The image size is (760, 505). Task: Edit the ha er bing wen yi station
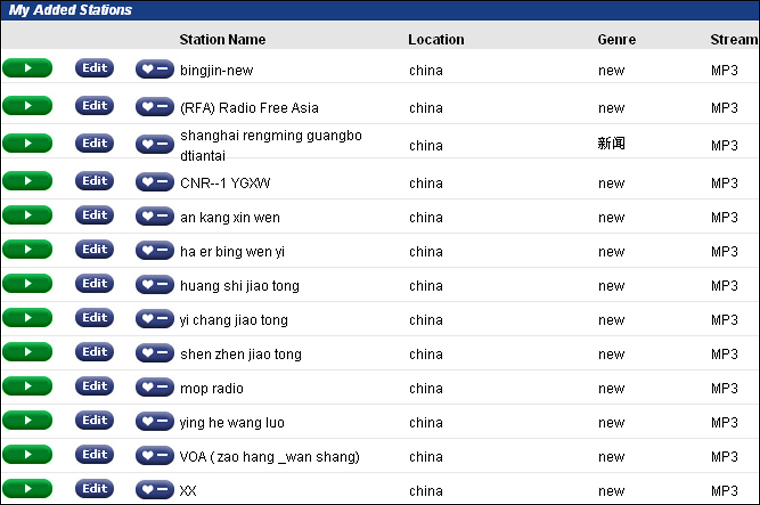[x=94, y=250]
